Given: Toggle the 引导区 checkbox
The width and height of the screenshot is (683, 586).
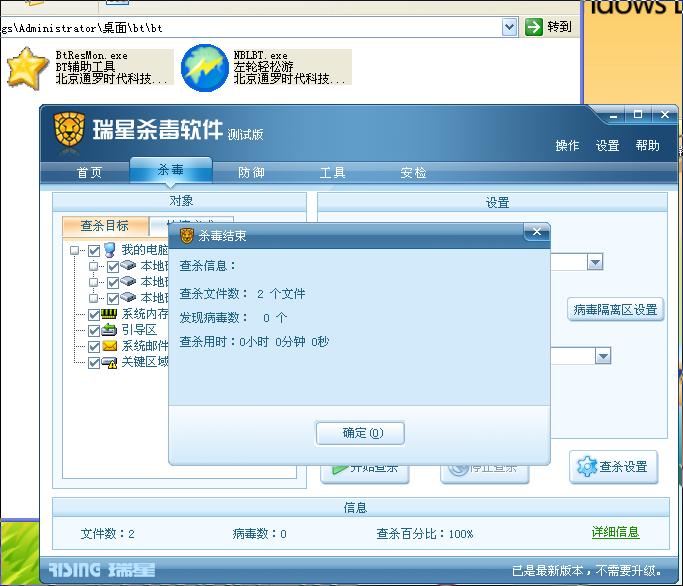Looking at the screenshot, I should pyautogui.click(x=94, y=331).
